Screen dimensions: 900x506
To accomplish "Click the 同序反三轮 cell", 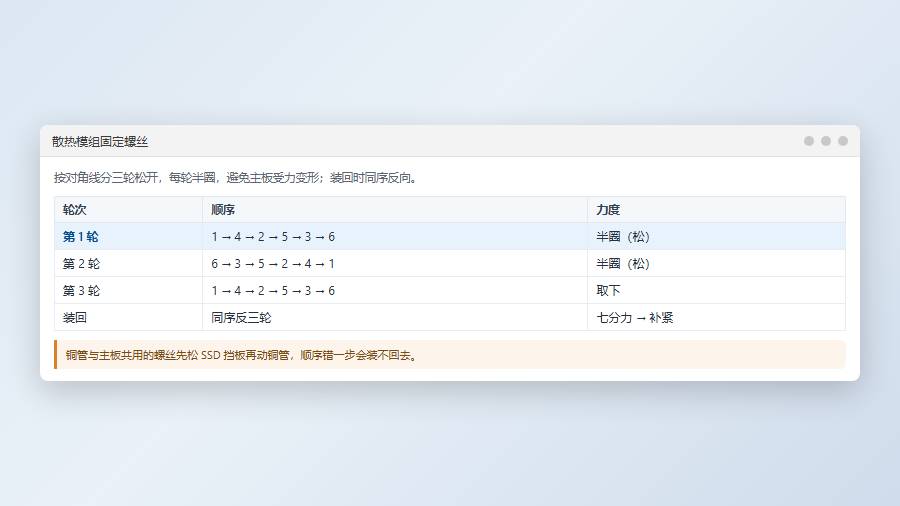I will point(395,317).
